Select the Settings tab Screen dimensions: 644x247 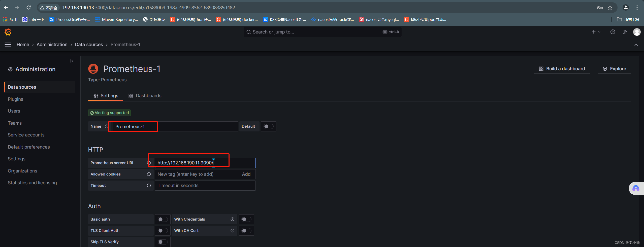(x=106, y=96)
